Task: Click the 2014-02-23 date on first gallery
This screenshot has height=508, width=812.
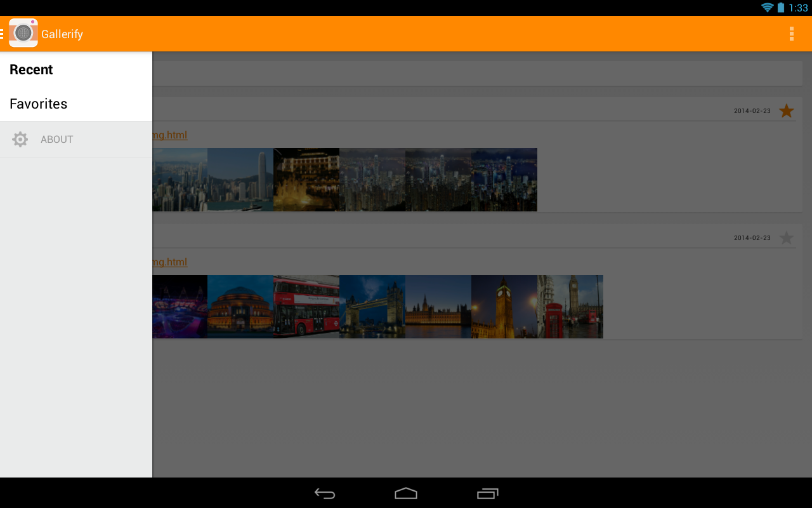Action: 752,111
